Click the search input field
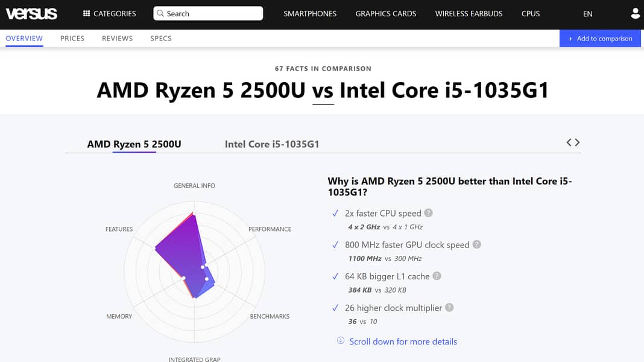 [x=208, y=13]
